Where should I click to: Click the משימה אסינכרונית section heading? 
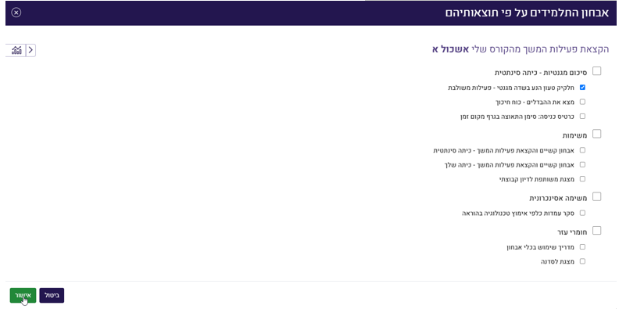tap(558, 199)
